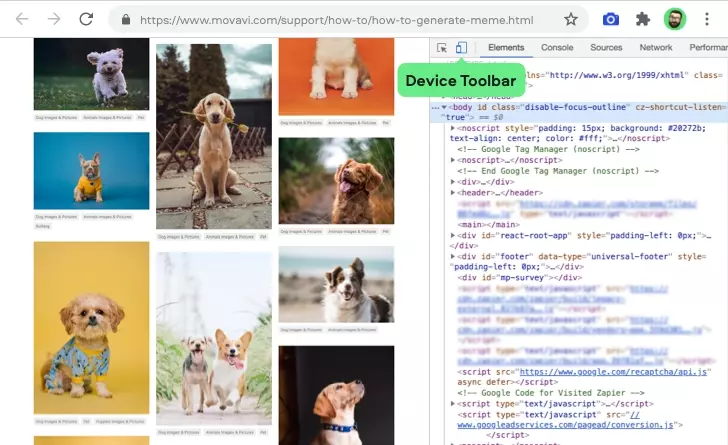This screenshot has width=728, height=445.
Task: Open the user profile avatar
Action: point(675,20)
